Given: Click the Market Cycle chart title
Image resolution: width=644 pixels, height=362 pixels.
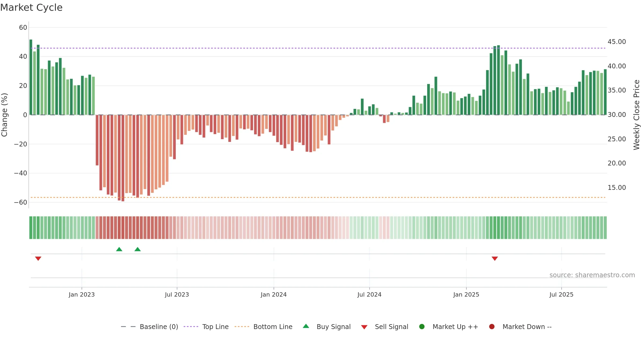Looking at the screenshot, I should click(x=31, y=8).
